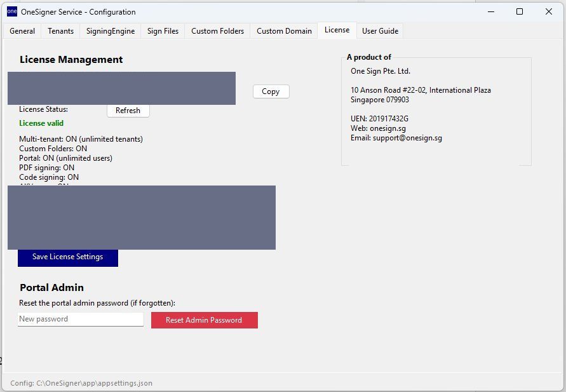Switch to the Tenants tab
The height and width of the screenshot is (392, 566).
[x=60, y=31]
